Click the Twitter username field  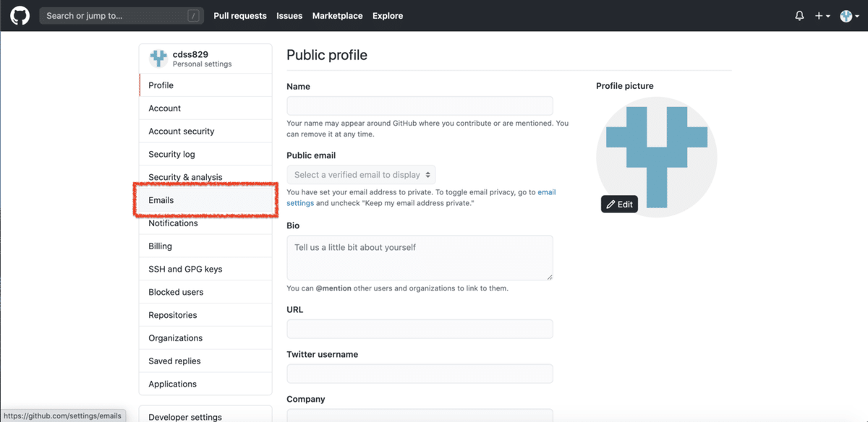click(420, 374)
